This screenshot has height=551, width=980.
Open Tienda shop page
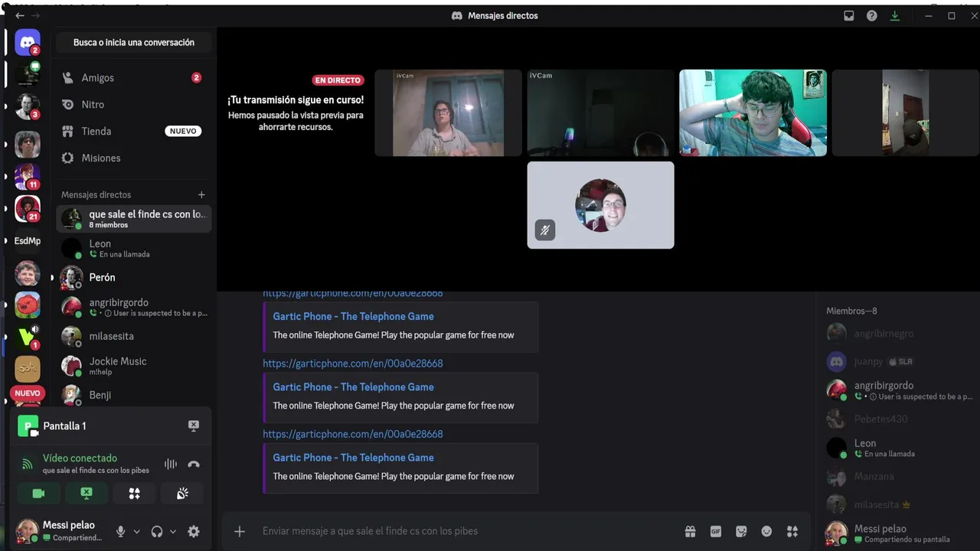pyautogui.click(x=133, y=132)
